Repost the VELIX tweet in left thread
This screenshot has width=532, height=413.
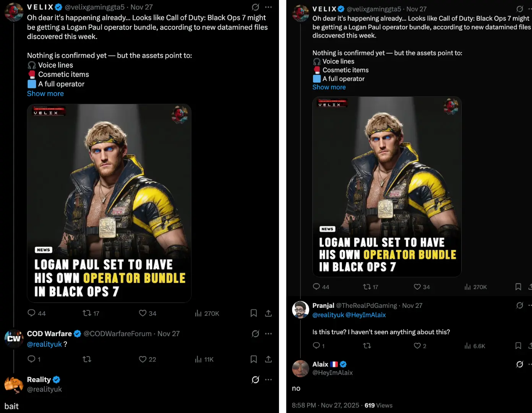(87, 313)
